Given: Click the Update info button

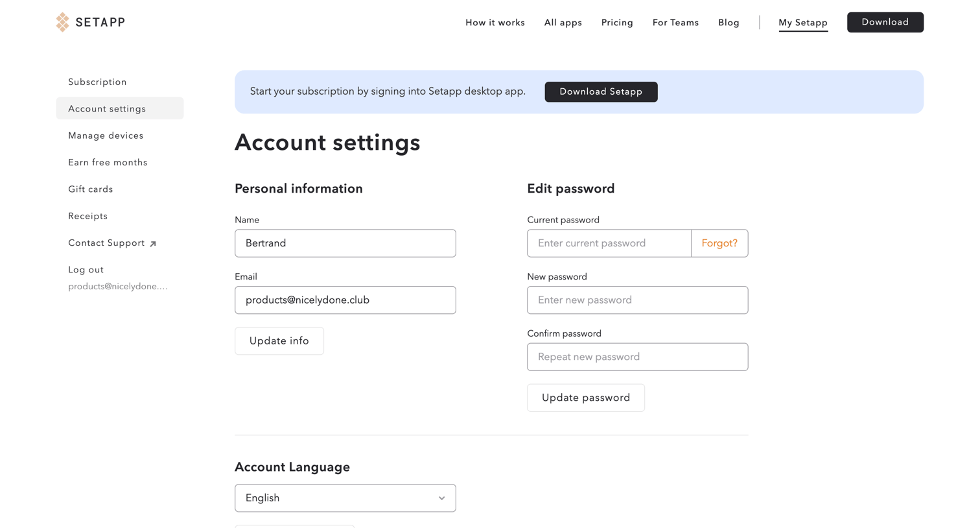Looking at the screenshot, I should point(279,341).
